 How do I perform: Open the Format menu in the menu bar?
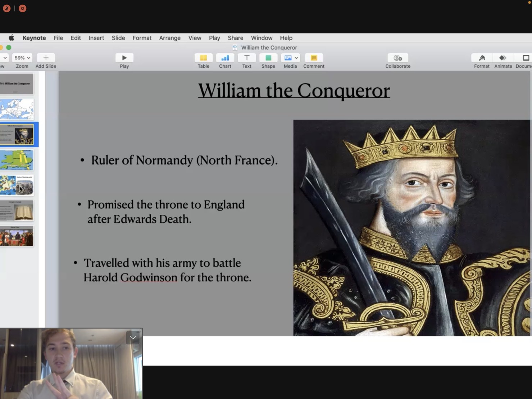tap(142, 38)
